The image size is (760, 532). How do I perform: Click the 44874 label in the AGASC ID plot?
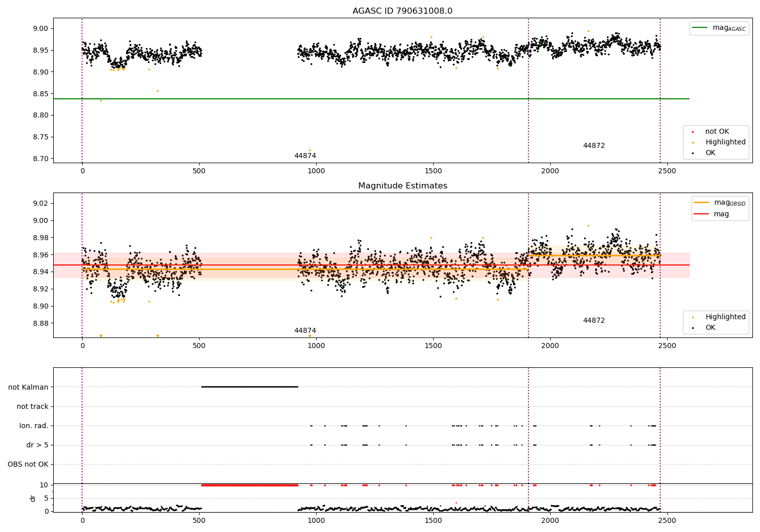click(x=305, y=156)
